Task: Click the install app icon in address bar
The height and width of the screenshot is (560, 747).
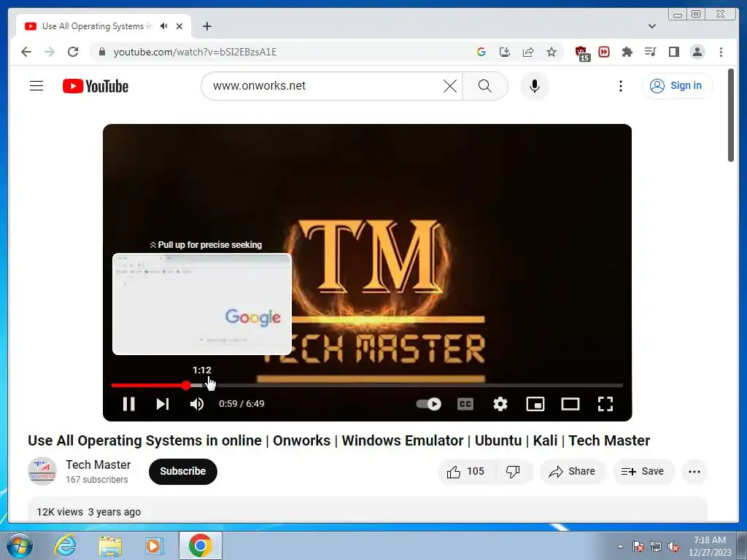Action: tap(505, 52)
